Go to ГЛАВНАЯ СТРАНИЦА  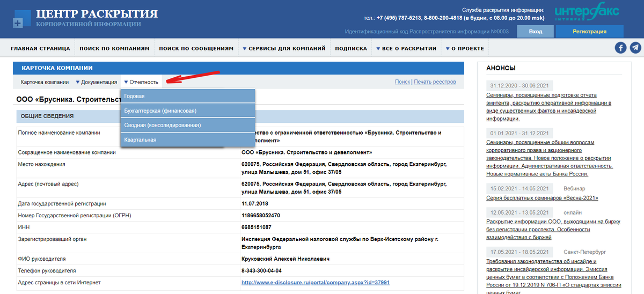(x=40, y=48)
